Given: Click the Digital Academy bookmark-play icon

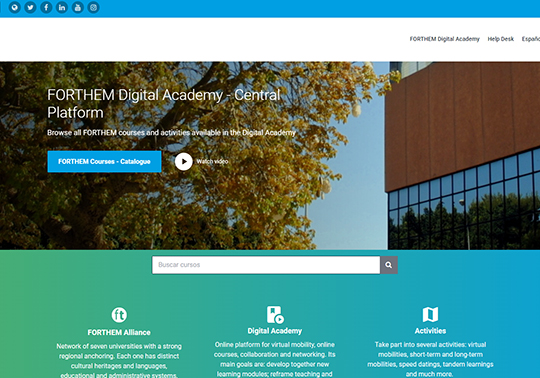Looking at the screenshot, I should (x=275, y=315).
